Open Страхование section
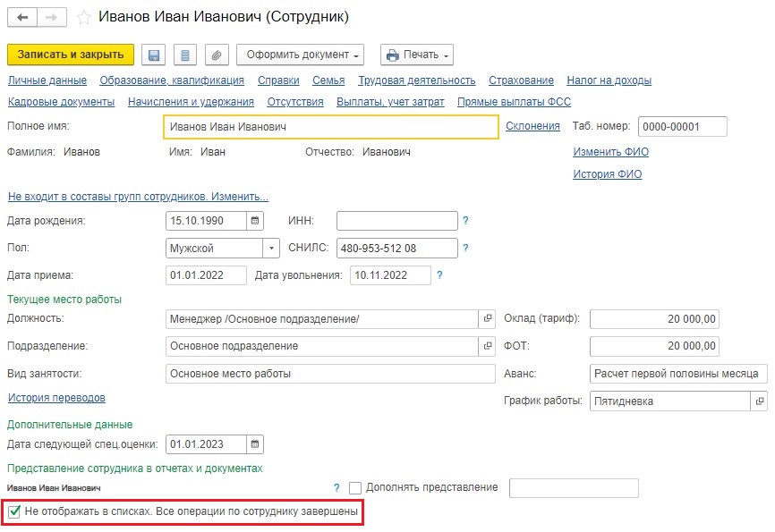 (522, 80)
